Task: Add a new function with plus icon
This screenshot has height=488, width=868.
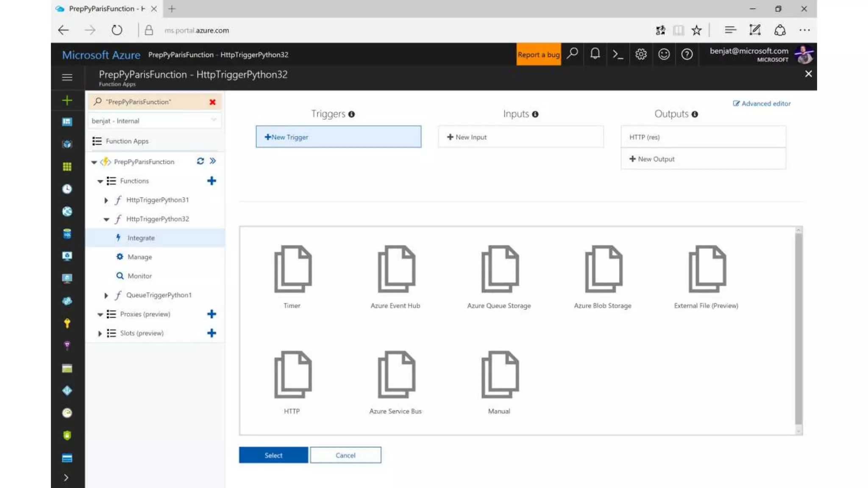Action: coord(211,181)
